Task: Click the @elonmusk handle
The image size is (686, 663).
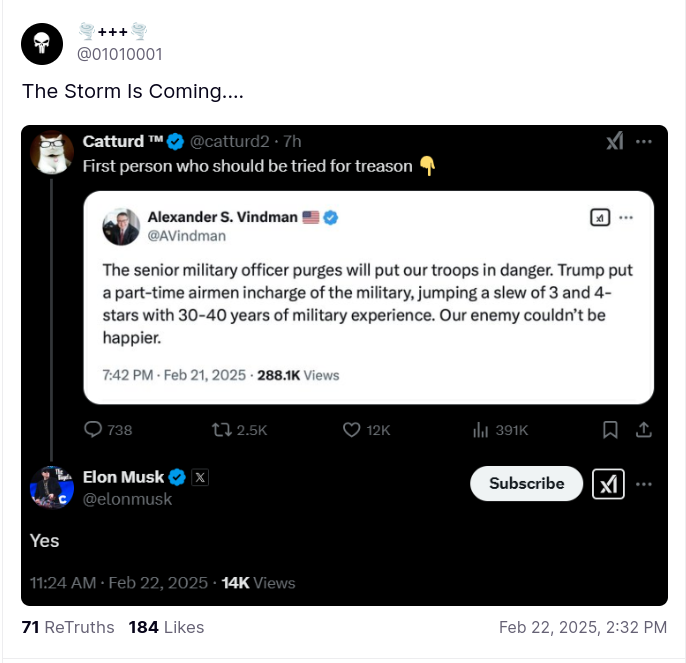Action: tap(127, 499)
